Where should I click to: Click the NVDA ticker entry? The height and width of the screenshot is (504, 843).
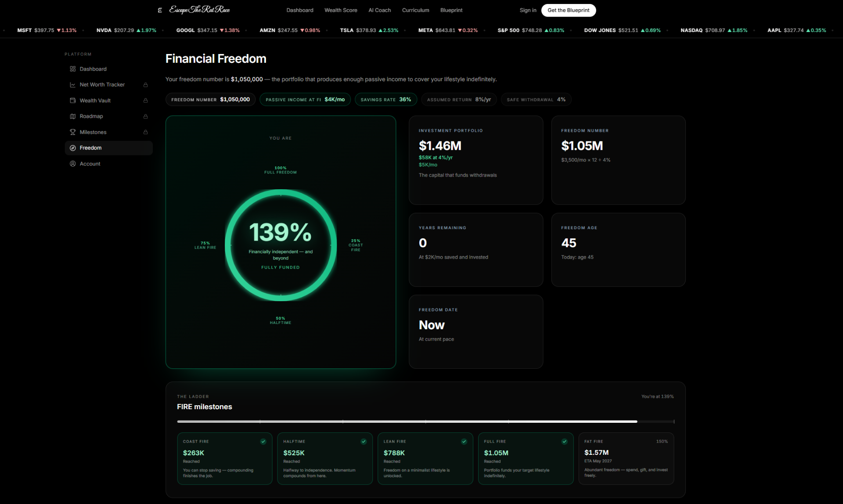coord(126,30)
